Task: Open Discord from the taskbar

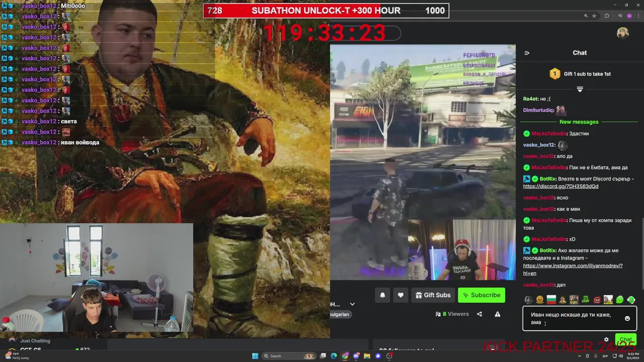Action: 356,356
